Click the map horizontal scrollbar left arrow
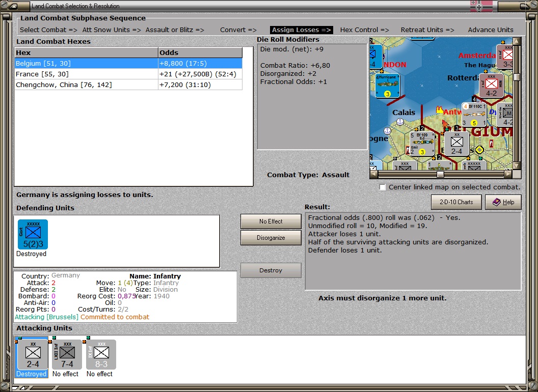The height and width of the screenshot is (392, 538). tap(373, 174)
